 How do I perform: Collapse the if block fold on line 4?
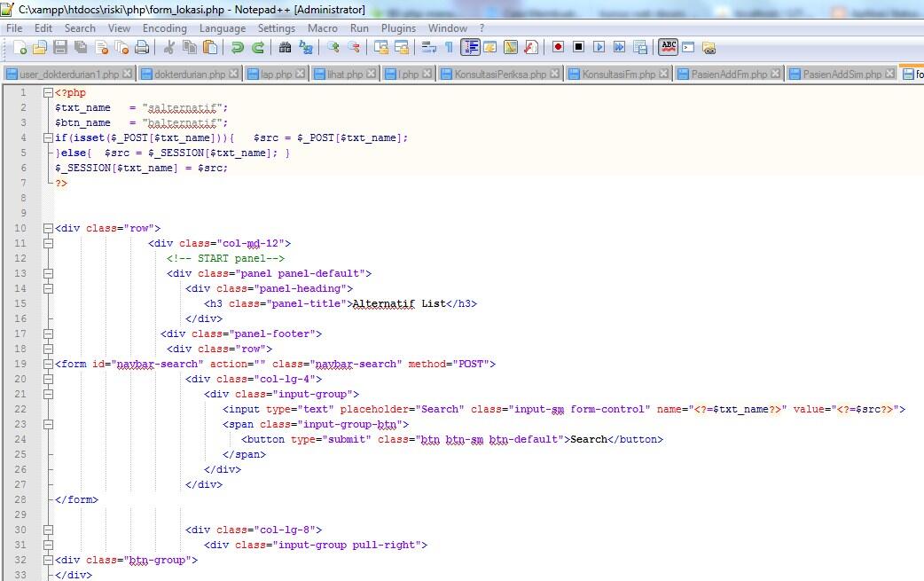point(48,137)
